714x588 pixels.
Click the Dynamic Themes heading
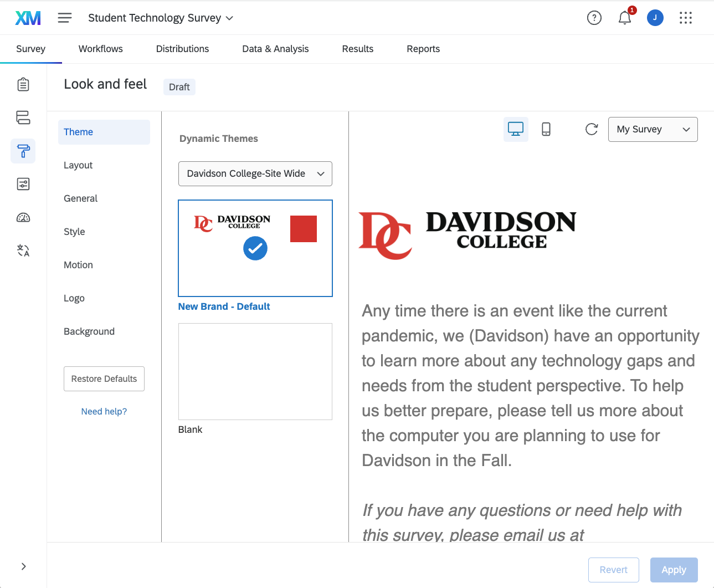point(219,139)
